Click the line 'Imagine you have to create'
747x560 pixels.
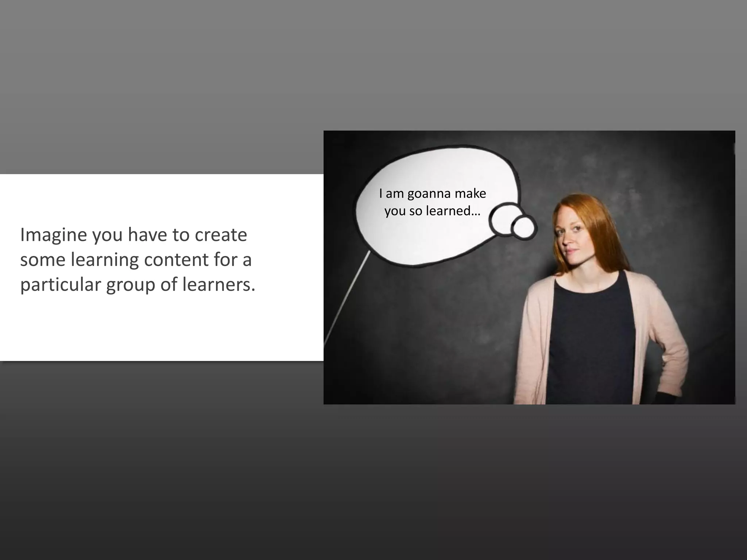pos(133,235)
